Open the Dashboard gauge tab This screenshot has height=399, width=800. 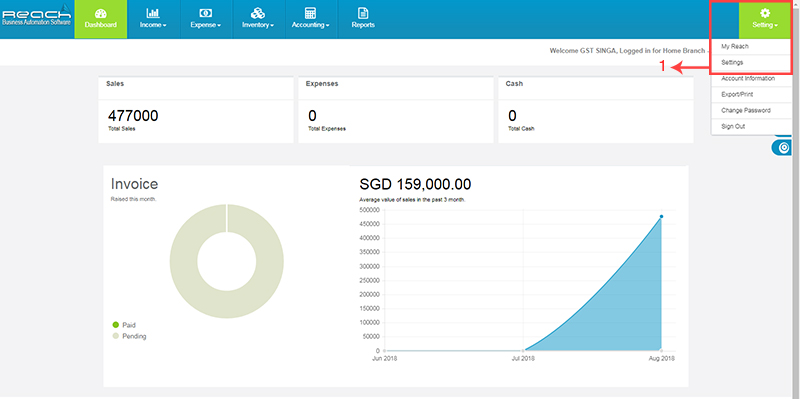[101, 19]
